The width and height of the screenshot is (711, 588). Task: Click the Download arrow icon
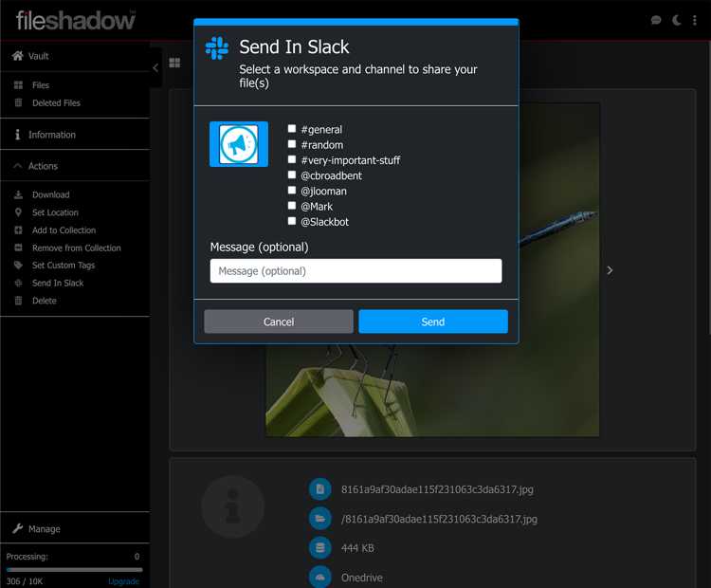(x=18, y=194)
